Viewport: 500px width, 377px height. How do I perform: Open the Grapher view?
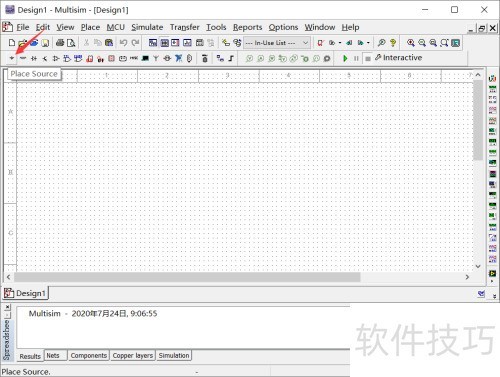click(x=187, y=43)
